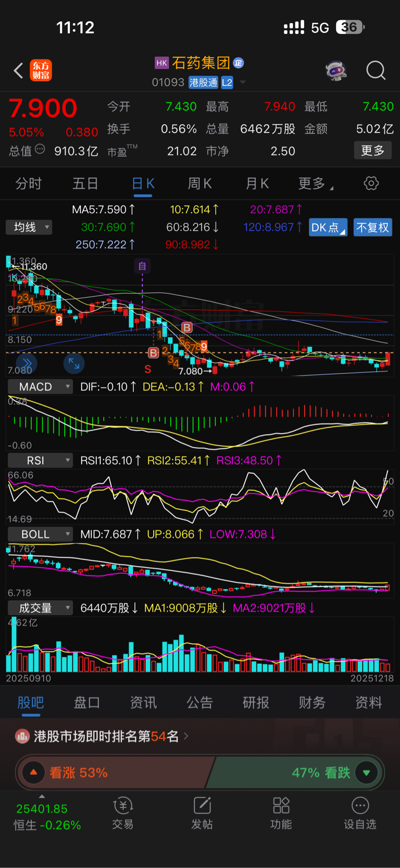Open the 盘口 tab
Screen dimensions: 400x868
[87, 703]
